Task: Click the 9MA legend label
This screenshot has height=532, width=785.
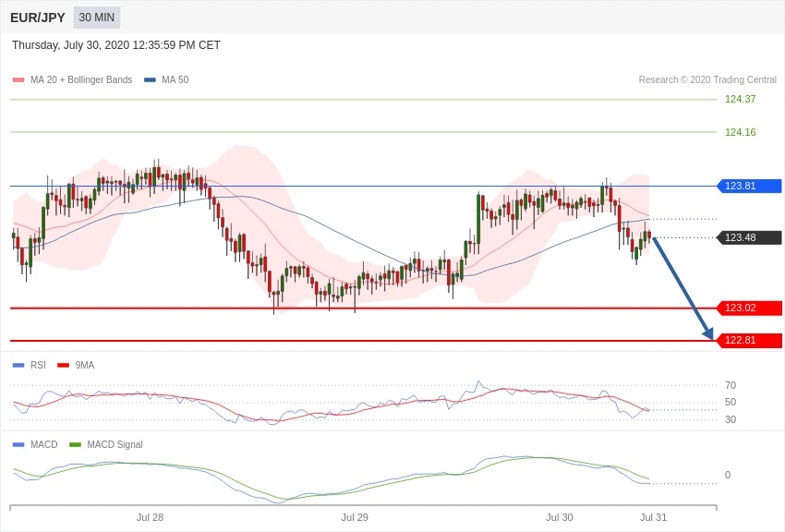Action: [x=85, y=366]
